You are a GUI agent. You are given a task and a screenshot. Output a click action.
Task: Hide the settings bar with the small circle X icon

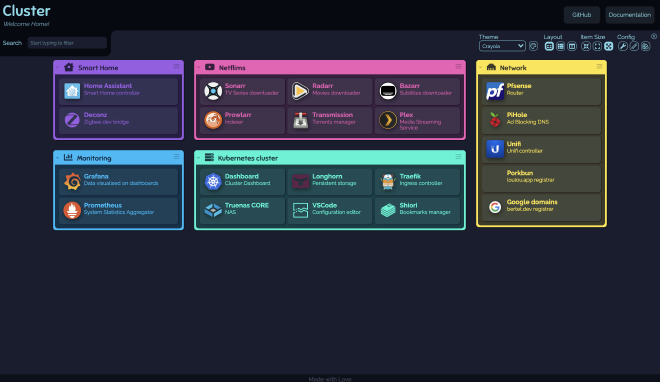654,37
